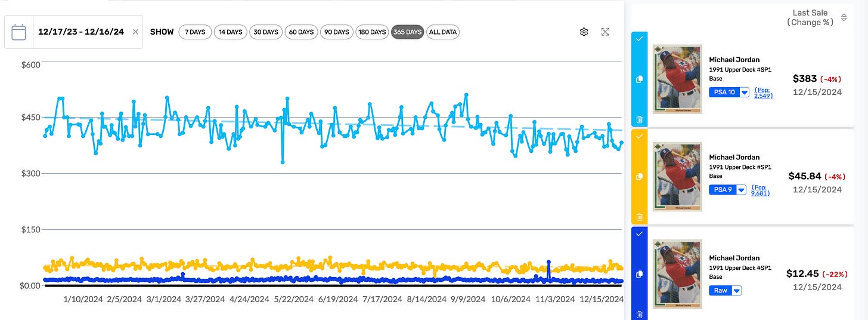868x320 pixels.
Task: Clear the date range with the X
Action: (x=135, y=32)
